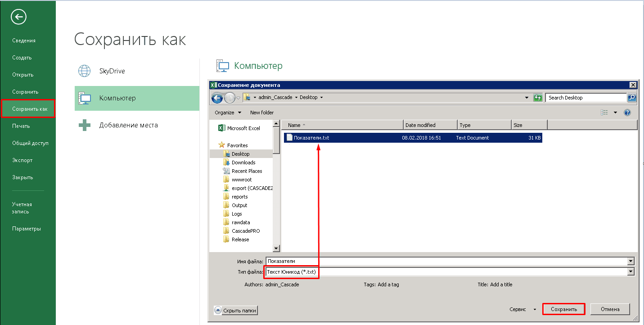Click the dialog Back navigation arrow

click(x=217, y=97)
